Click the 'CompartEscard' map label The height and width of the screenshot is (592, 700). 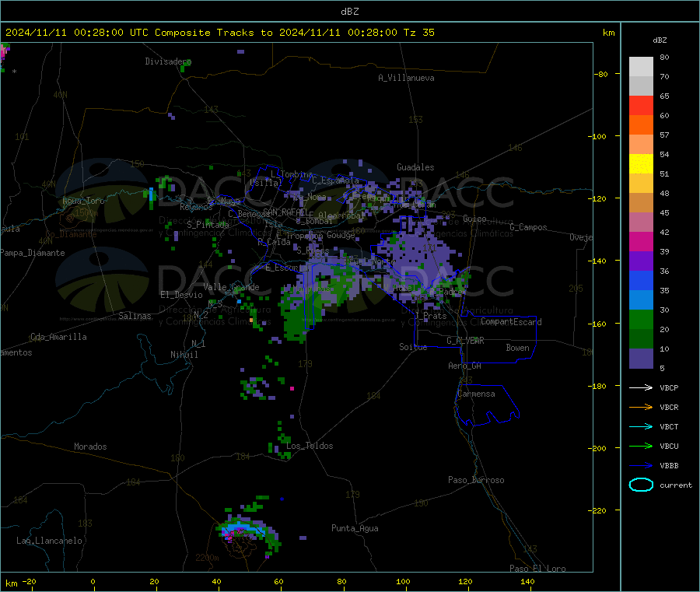(x=511, y=321)
